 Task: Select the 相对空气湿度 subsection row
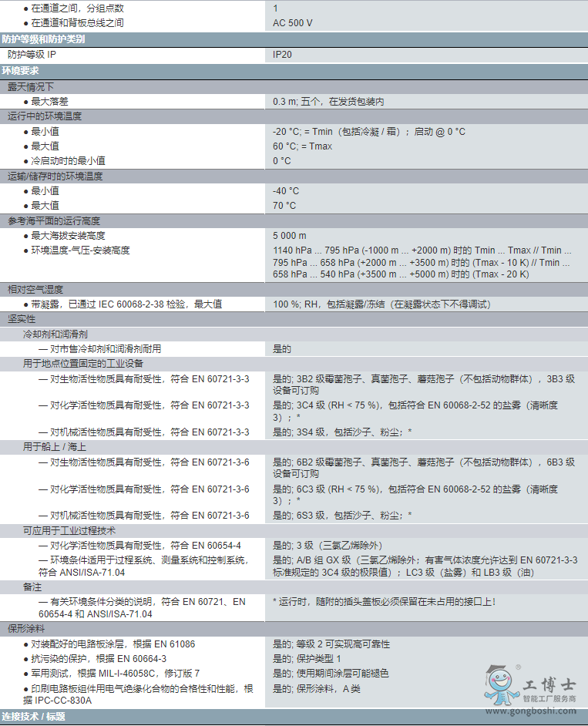coord(35,289)
